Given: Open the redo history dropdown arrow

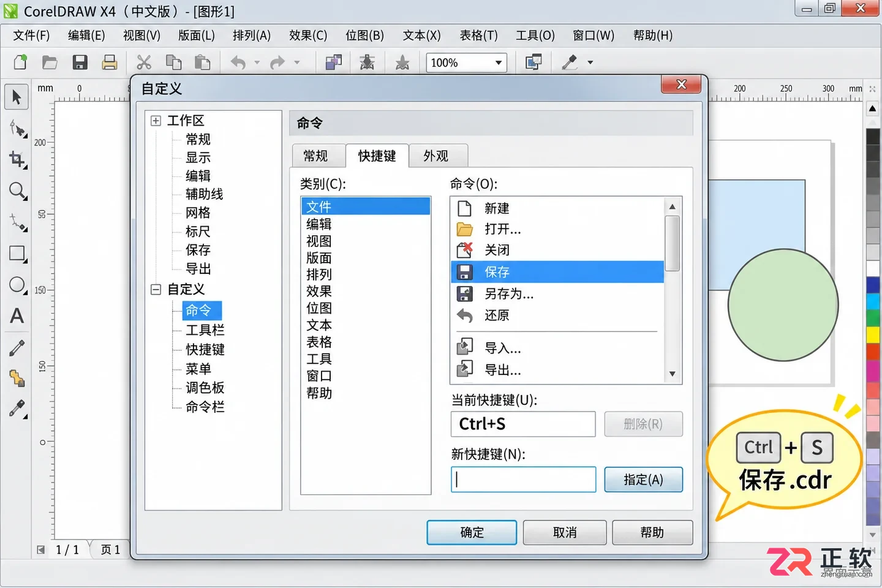Looking at the screenshot, I should point(297,62).
